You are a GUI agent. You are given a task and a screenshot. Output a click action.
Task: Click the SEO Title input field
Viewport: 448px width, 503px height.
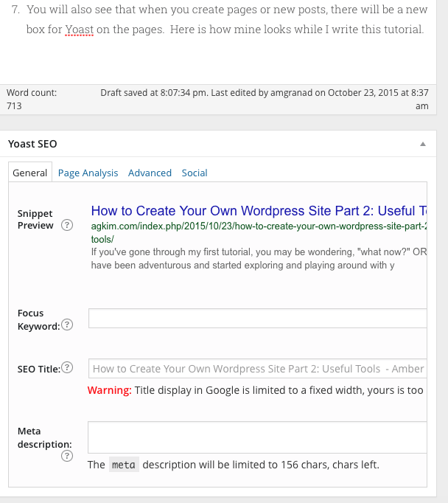258,368
